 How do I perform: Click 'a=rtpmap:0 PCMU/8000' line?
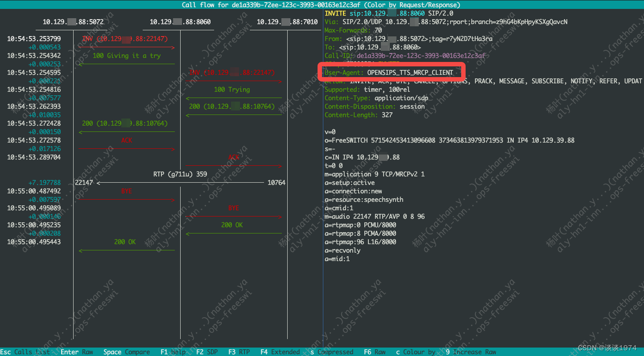(360, 225)
